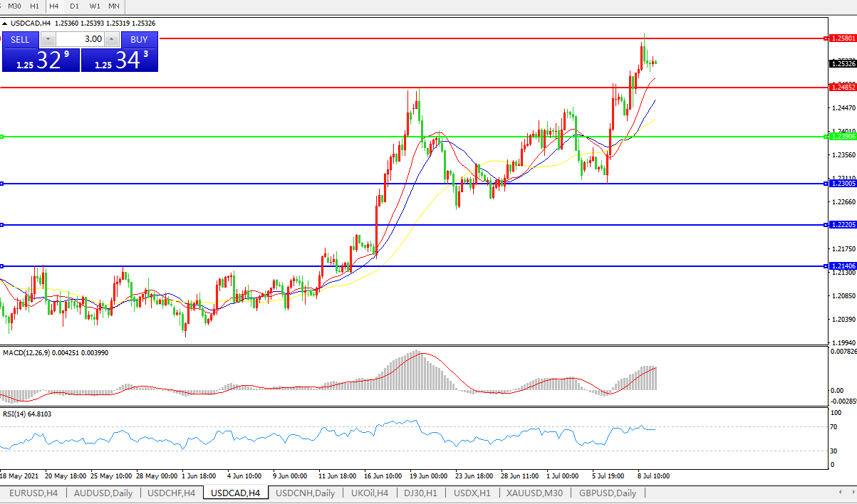857x504 pixels.
Task: Select the GBPUSD,Daily chart tab
Action: point(607,493)
